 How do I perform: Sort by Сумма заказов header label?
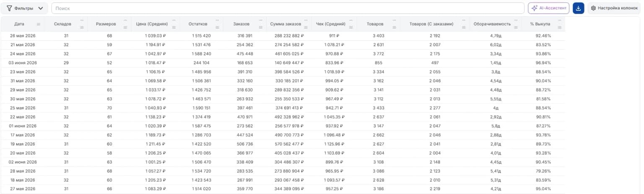coord(286,24)
